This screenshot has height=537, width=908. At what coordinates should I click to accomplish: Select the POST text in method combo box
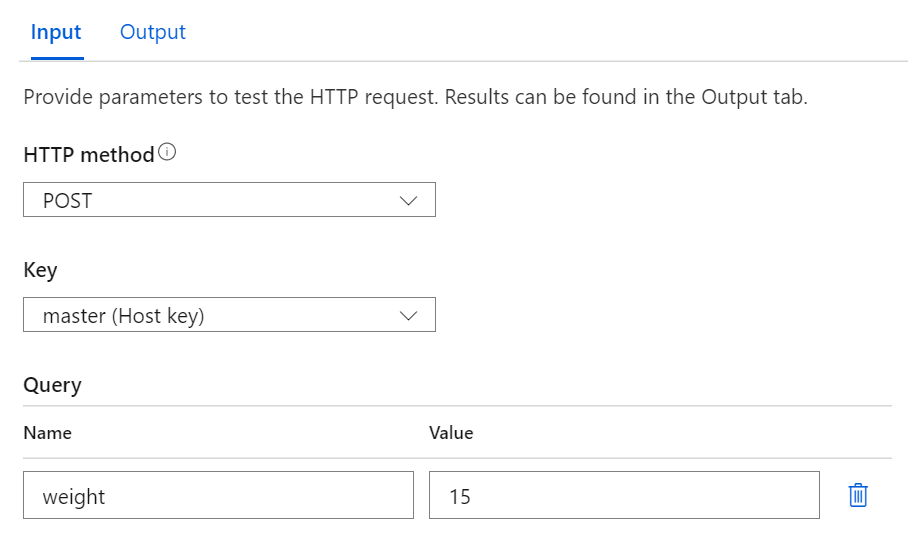(x=67, y=200)
